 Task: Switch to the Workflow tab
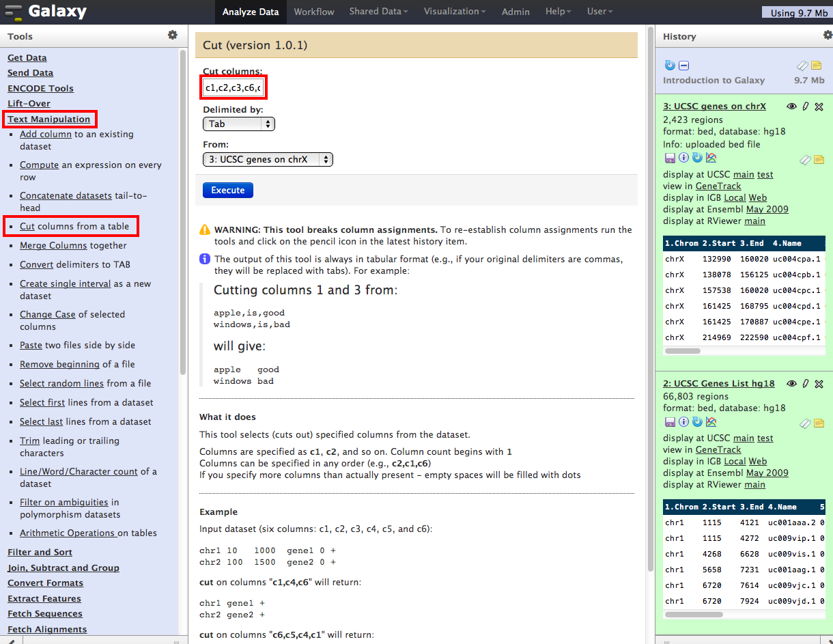pyautogui.click(x=314, y=12)
